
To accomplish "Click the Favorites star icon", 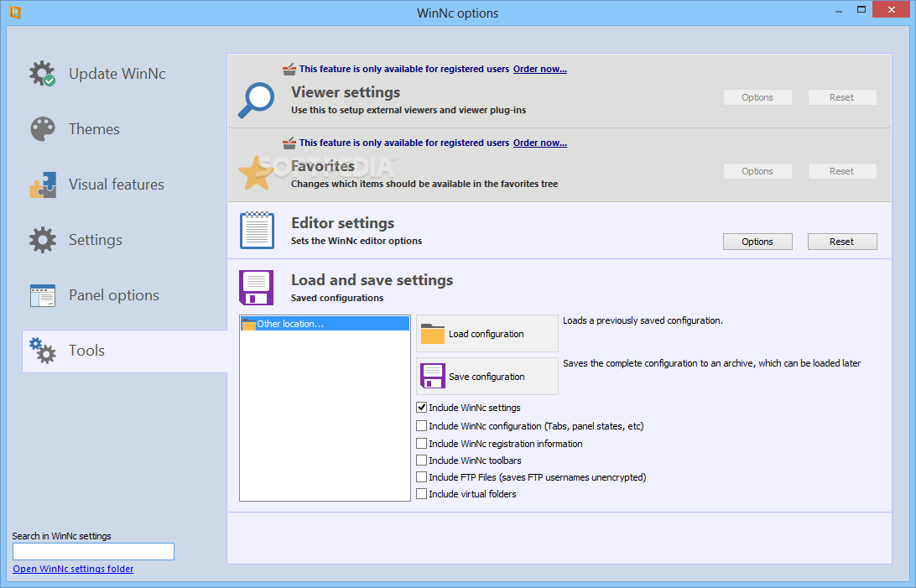I will tap(256, 173).
